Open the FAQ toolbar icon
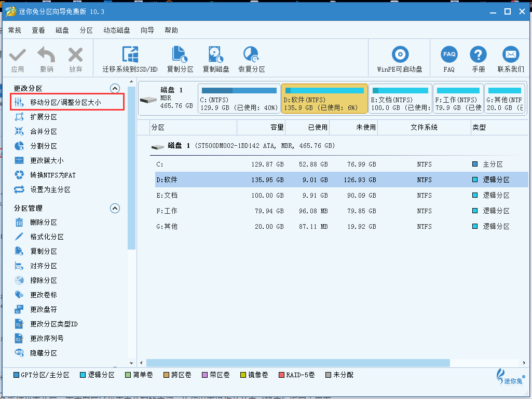Screen dimensions: 532x399 [449, 54]
